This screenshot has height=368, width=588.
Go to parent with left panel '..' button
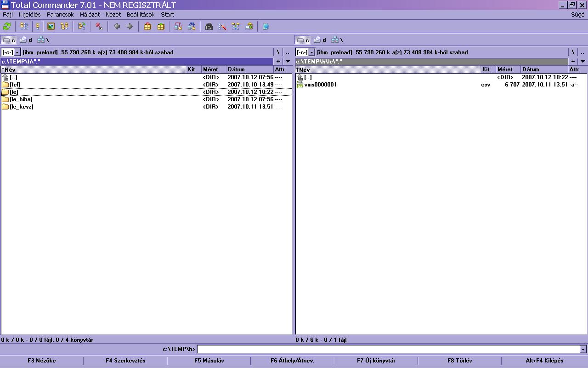288,52
